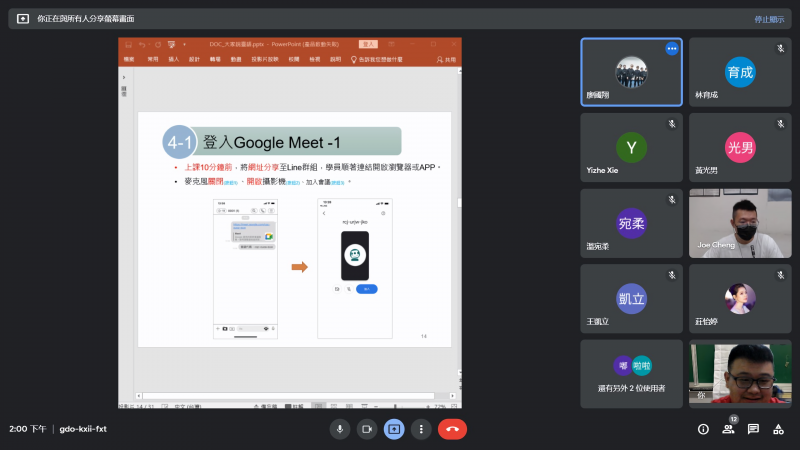Open the chat messages panel
The image size is (800, 450).
[753, 429]
